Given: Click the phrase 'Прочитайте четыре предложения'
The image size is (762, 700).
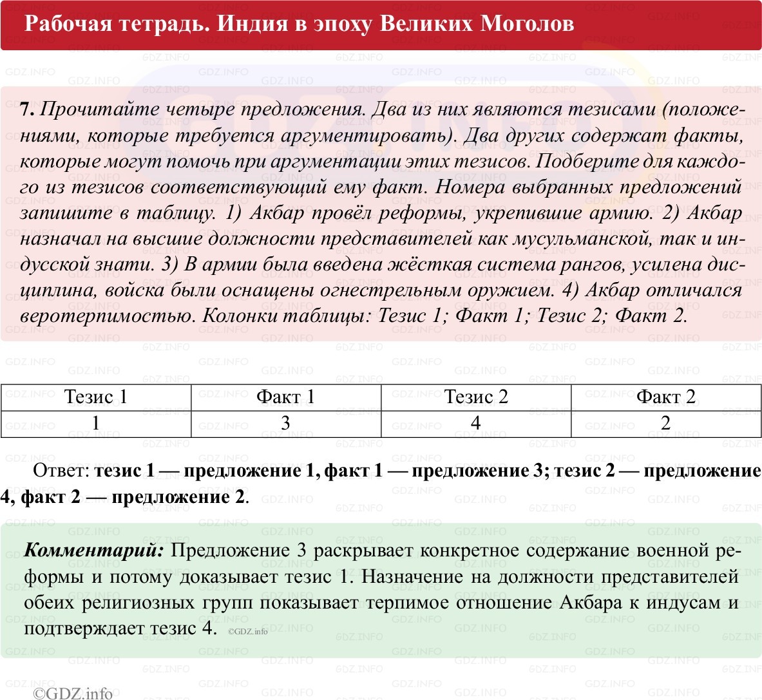Looking at the screenshot, I should coord(202,109).
